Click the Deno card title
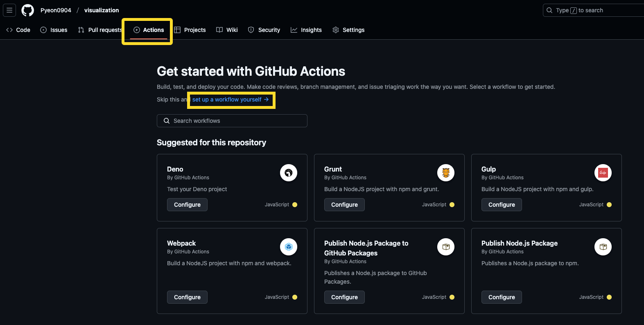Screen dimensions: 644x325 pyautogui.click(x=175, y=169)
